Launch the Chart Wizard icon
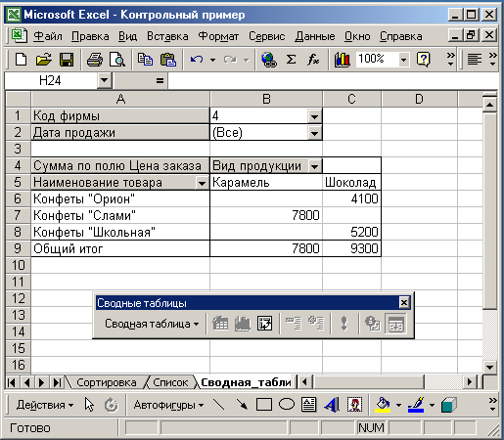Image resolution: width=504 pixels, height=440 pixels. click(342, 60)
